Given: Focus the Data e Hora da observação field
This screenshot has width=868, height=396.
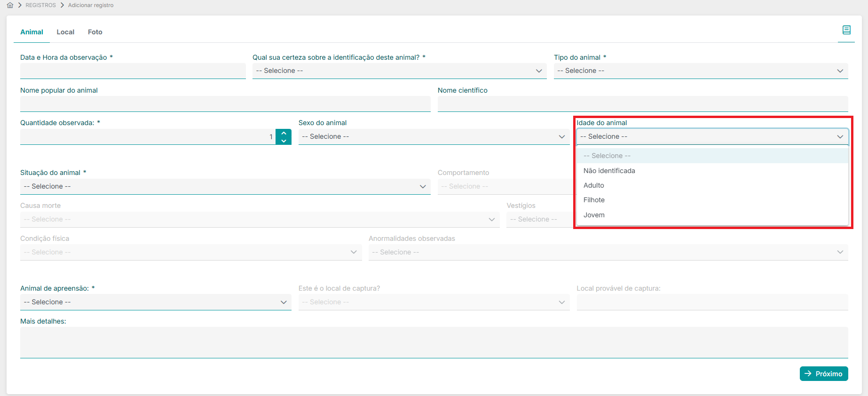Looking at the screenshot, I should point(133,71).
